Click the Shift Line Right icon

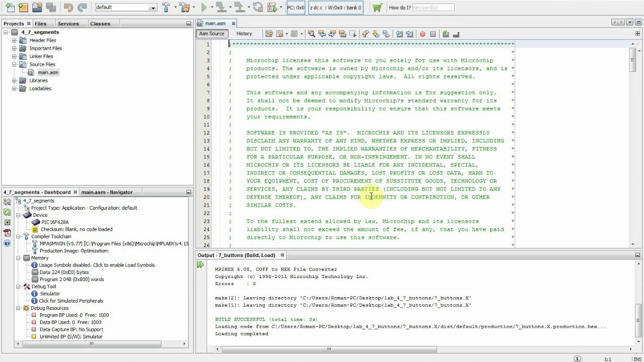[x=410, y=34]
